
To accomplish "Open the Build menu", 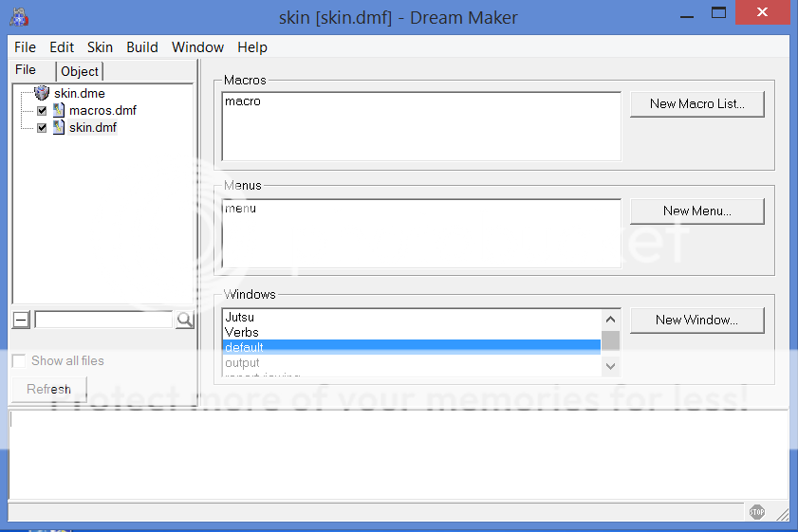I will click(142, 47).
